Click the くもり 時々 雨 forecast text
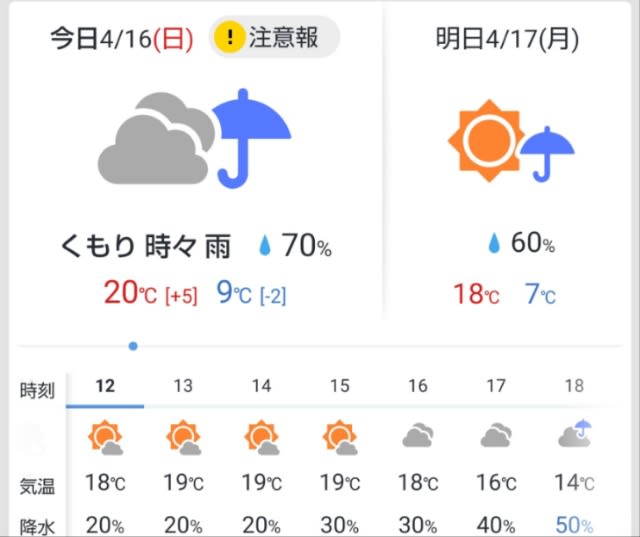Screen dimensions: 640x537 click(x=146, y=246)
